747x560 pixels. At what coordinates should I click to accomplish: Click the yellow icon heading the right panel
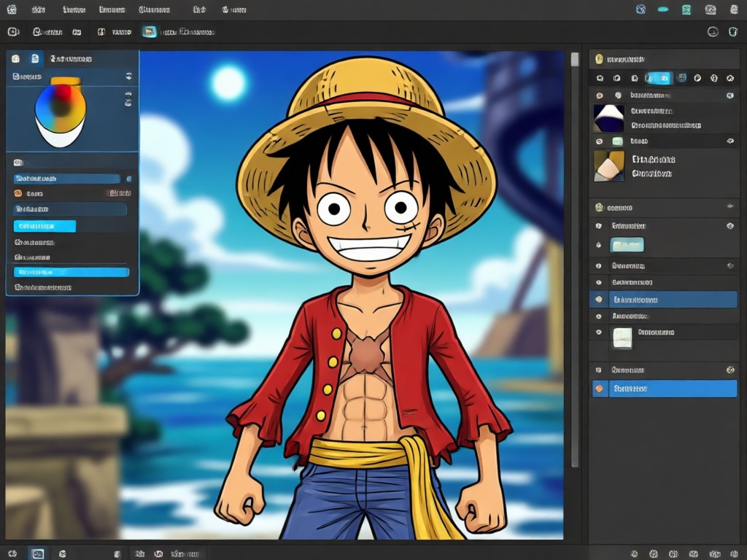[600, 59]
